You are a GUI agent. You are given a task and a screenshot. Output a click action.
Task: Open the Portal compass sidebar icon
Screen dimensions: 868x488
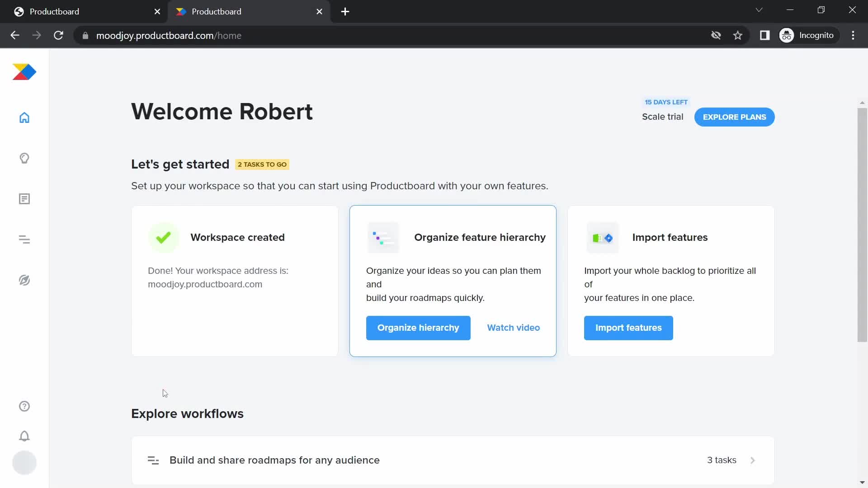[x=24, y=280]
